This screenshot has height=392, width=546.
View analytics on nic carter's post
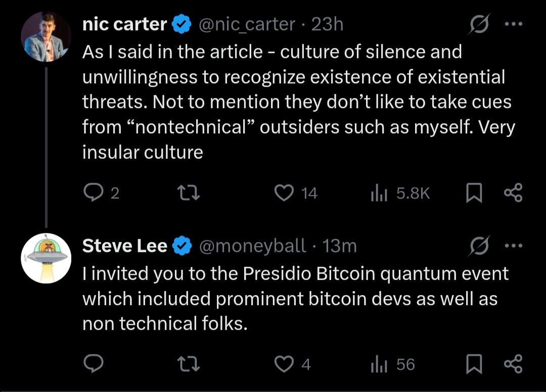click(378, 193)
